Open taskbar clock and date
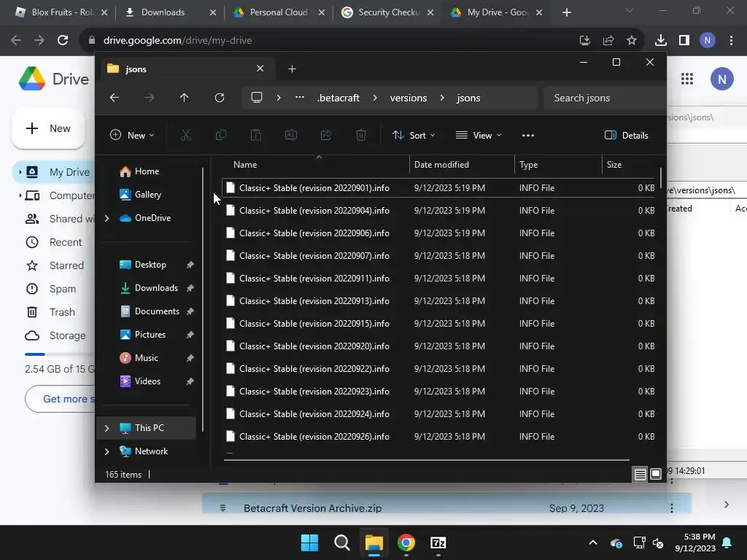The image size is (747, 560). pyautogui.click(x=695, y=542)
